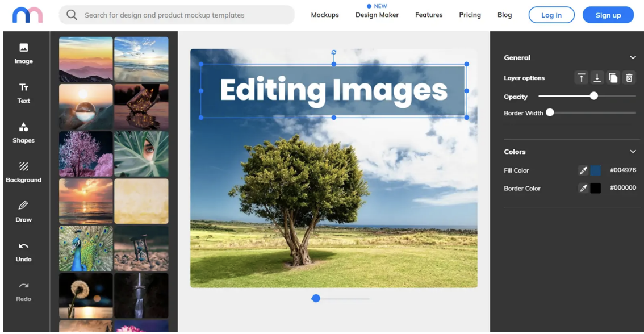
Task: Click the Redo button
Action: coord(23,292)
